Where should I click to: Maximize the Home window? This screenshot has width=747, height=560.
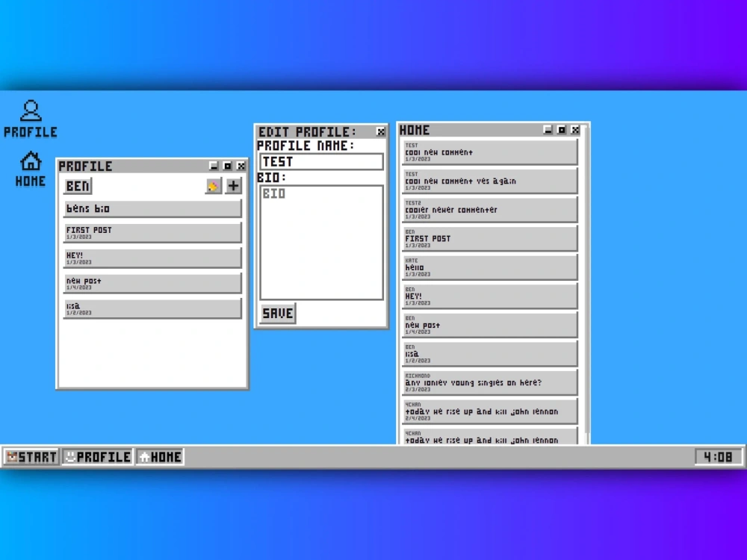(x=562, y=129)
